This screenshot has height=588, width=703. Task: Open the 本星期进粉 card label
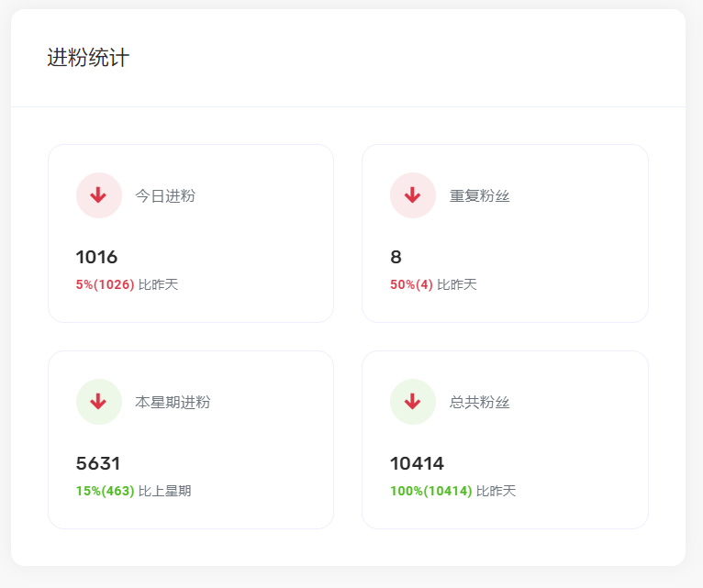(x=173, y=402)
